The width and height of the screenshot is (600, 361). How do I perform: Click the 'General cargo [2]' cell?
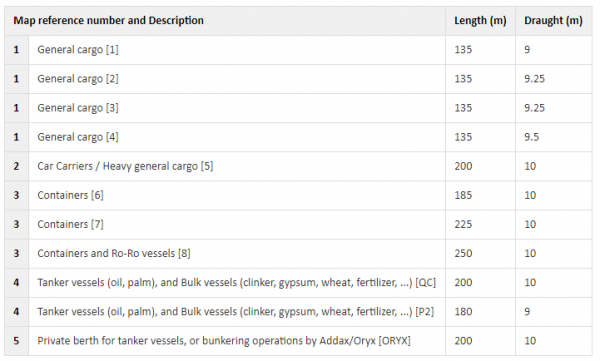click(x=78, y=79)
